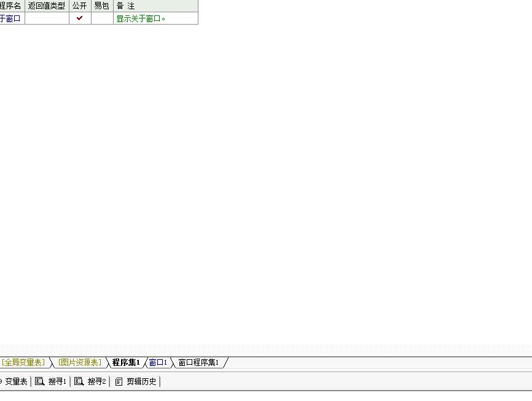Screen dimensions: 532x401
Task: Open the 图片资源表 tab
Action: pos(80,362)
